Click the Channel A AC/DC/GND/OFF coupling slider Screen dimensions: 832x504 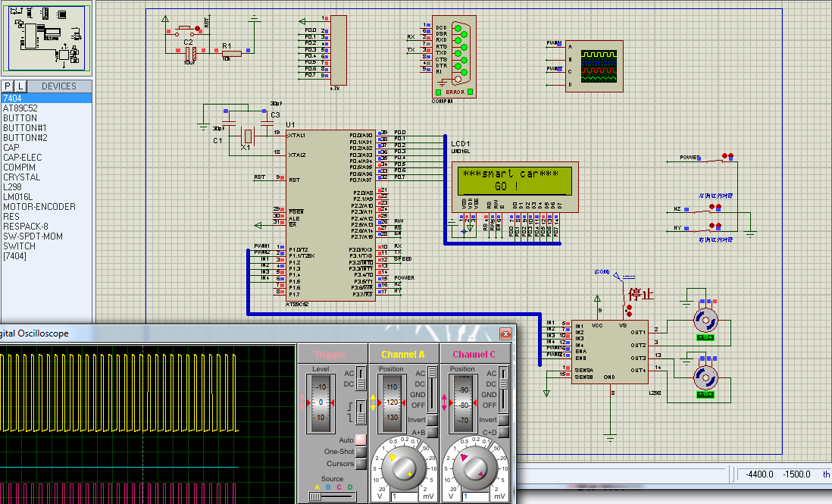[433, 390]
